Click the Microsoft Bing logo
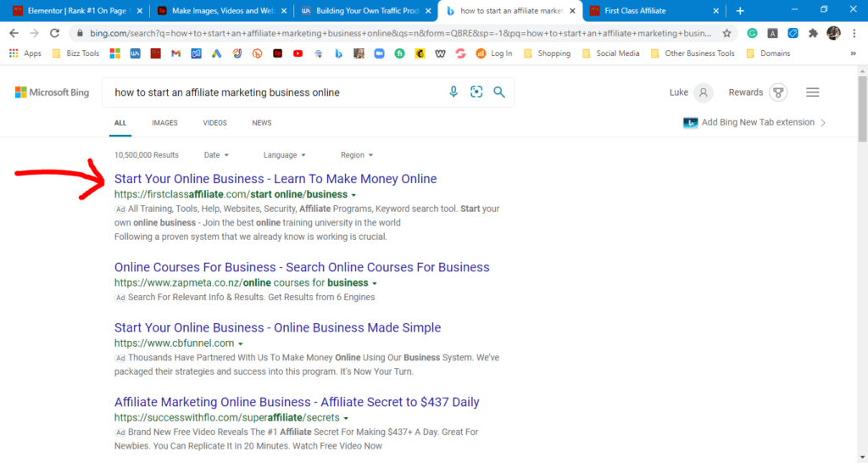Screen dimensions: 868x463 click(x=52, y=92)
